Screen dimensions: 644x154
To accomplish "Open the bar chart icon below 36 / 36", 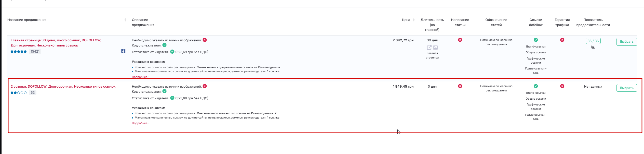I will click(x=593, y=47).
